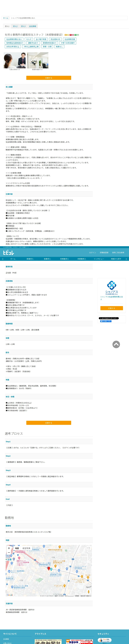Zoom out on the map
This screenshot has height=644, width=129.
(9, 553)
